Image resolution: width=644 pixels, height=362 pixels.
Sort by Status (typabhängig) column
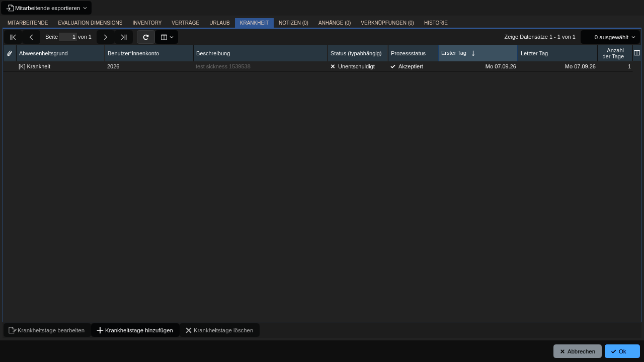(358, 53)
